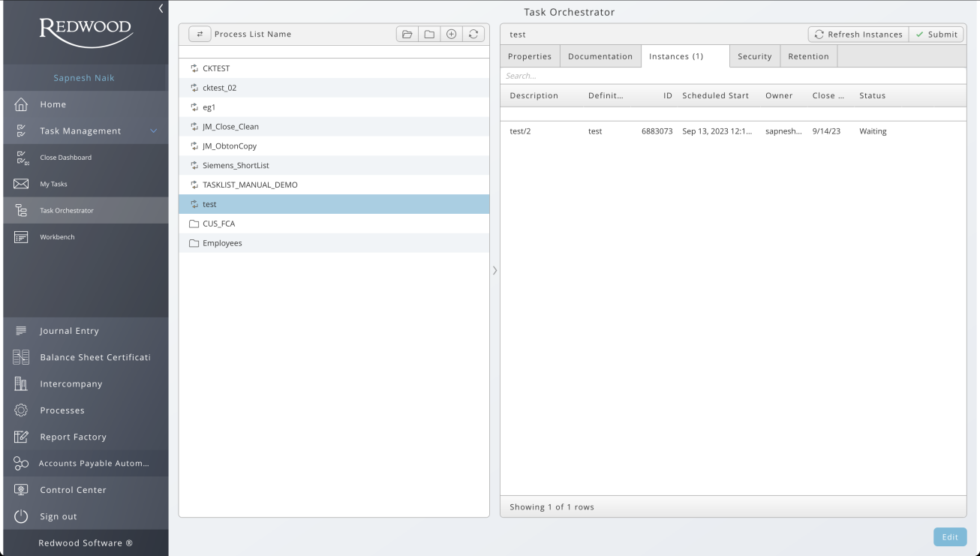Open Accounts Payable Automation icon

pyautogui.click(x=21, y=464)
